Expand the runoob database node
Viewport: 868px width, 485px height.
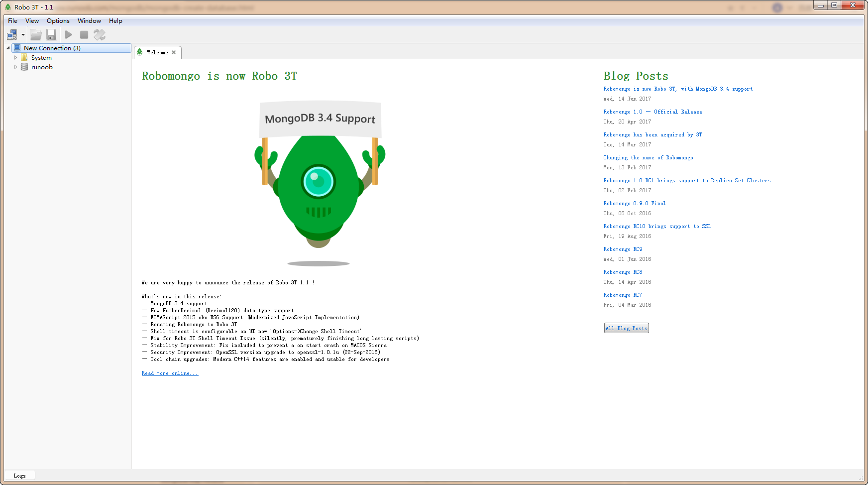(x=15, y=67)
